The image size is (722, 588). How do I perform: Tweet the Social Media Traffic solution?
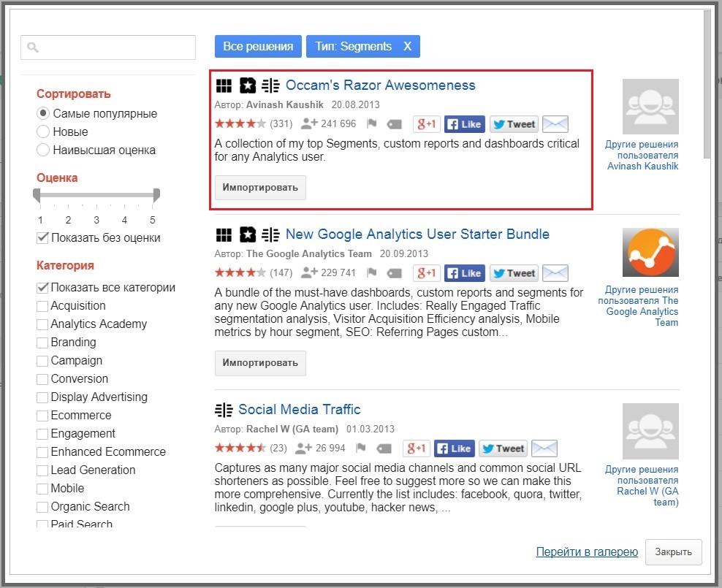pyautogui.click(x=503, y=448)
